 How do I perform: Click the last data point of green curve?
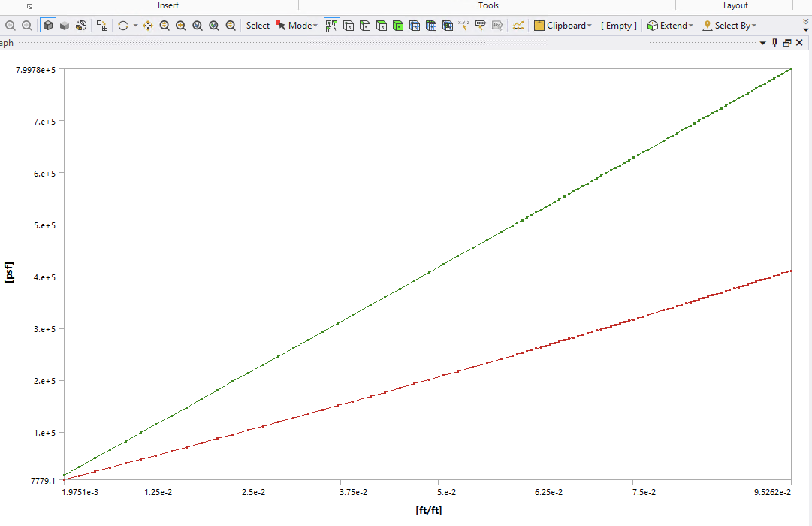point(791,69)
